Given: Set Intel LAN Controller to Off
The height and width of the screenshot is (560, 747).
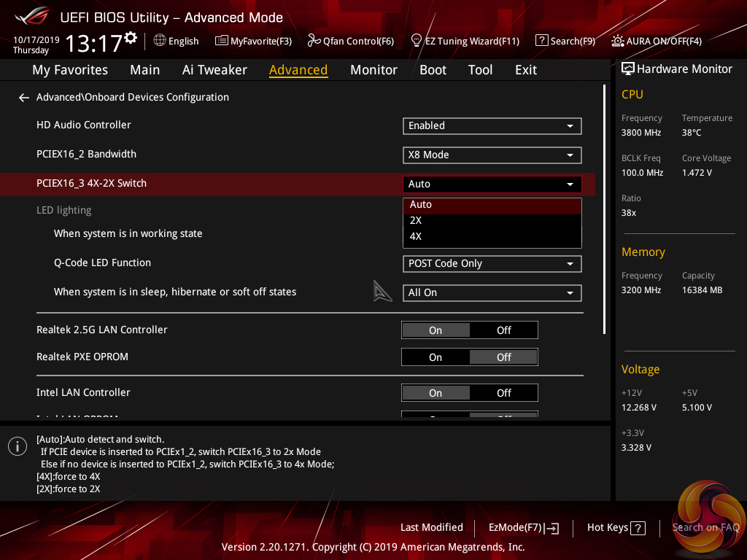Looking at the screenshot, I should point(503,393).
